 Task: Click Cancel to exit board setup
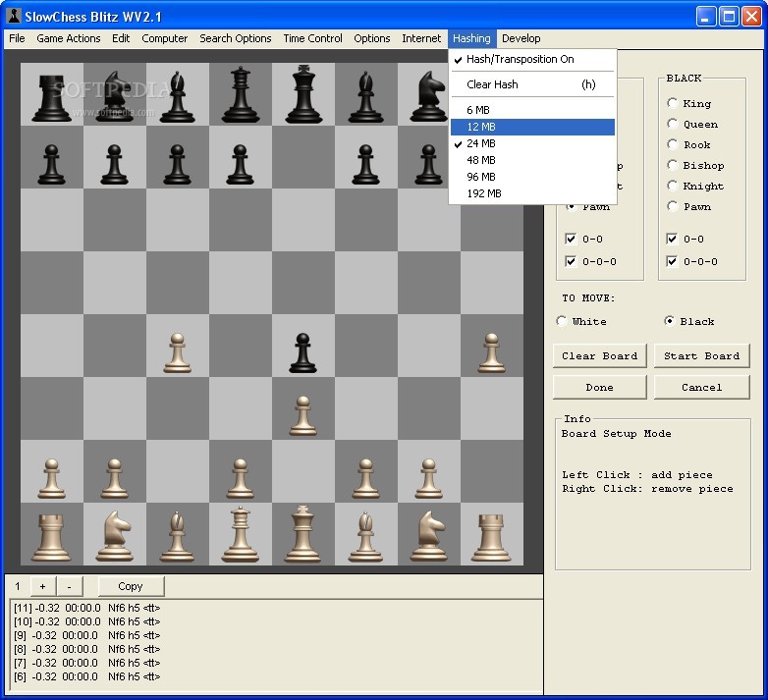pos(701,387)
